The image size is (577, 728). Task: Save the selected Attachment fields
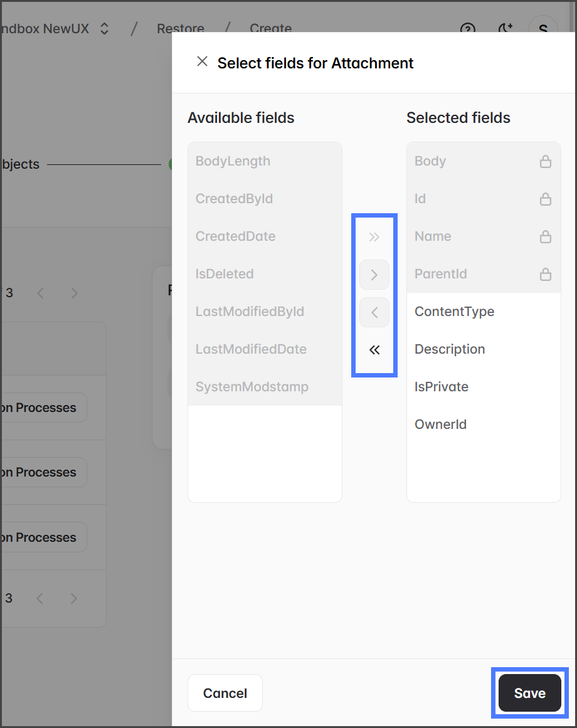coord(529,693)
